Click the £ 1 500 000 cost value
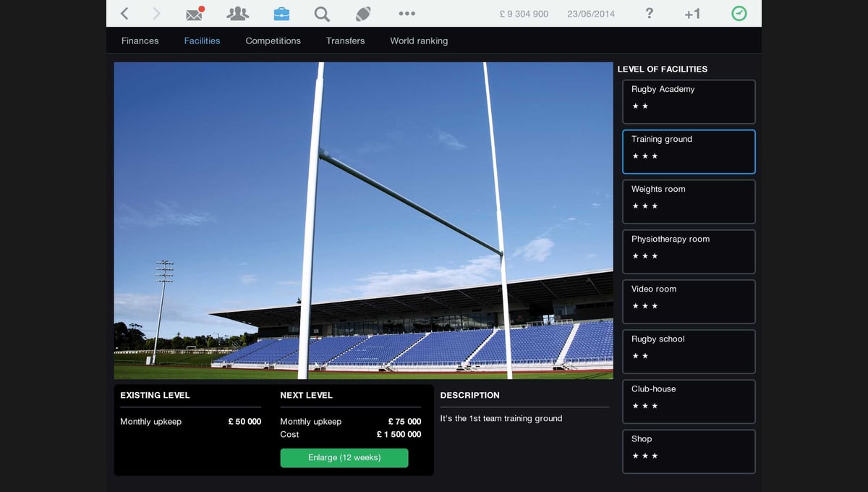868x492 pixels. (399, 434)
